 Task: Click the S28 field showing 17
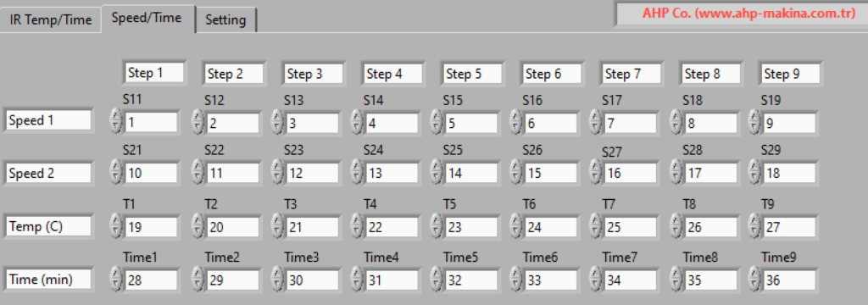709,174
